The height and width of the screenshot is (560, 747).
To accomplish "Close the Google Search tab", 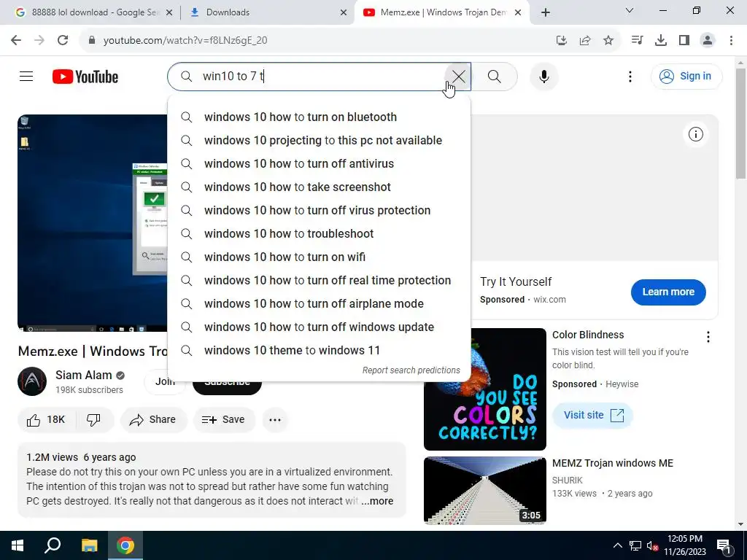I will pos(169,12).
